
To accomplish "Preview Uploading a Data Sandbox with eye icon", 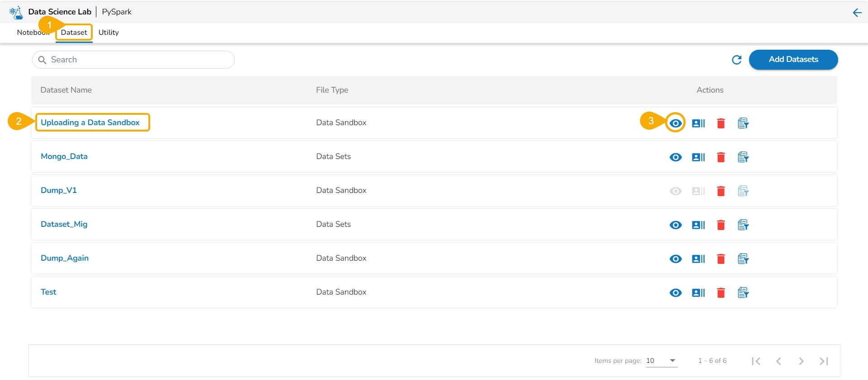I will 675,123.
